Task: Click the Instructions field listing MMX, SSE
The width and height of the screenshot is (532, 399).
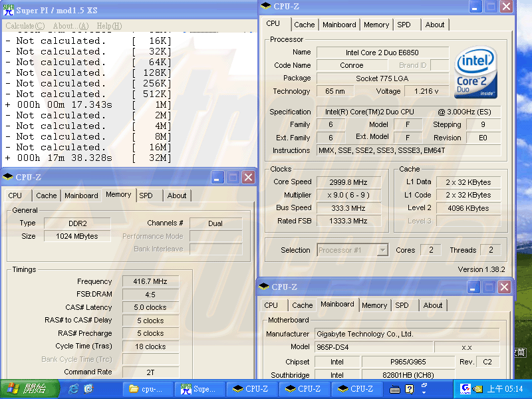Action: pyautogui.click(x=408, y=151)
